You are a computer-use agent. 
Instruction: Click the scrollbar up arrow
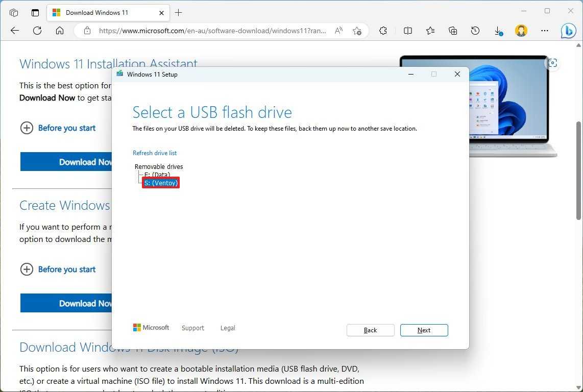pos(578,45)
